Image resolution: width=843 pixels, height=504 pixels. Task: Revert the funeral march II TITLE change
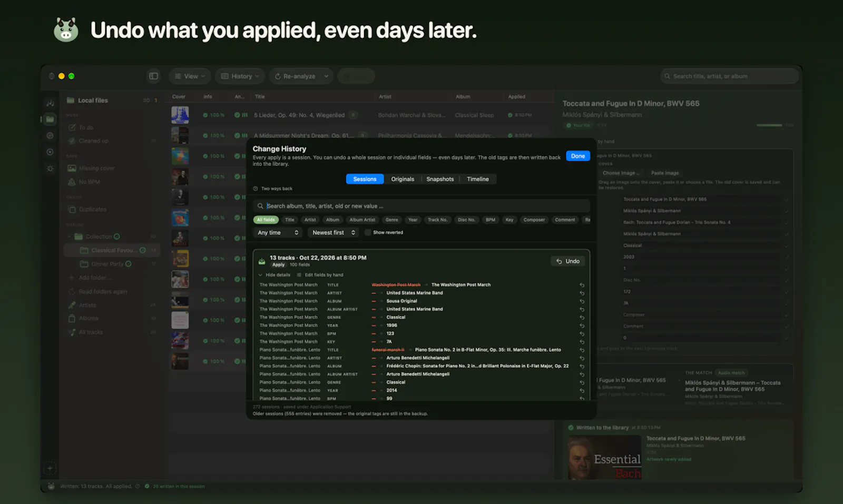pyautogui.click(x=582, y=350)
